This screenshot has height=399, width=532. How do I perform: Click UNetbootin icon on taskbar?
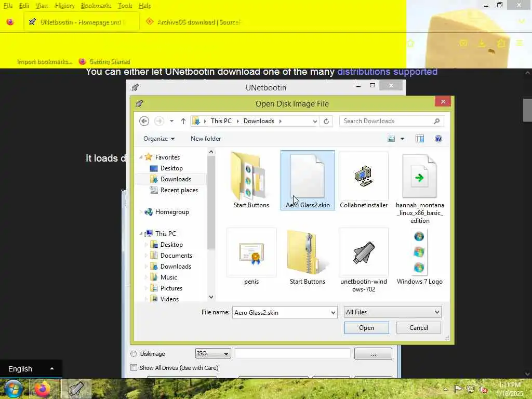pos(77,389)
